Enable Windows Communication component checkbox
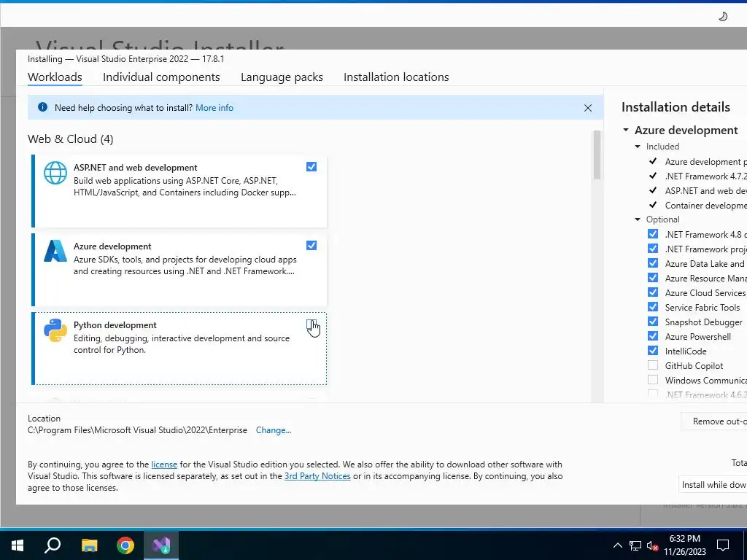 tap(653, 379)
